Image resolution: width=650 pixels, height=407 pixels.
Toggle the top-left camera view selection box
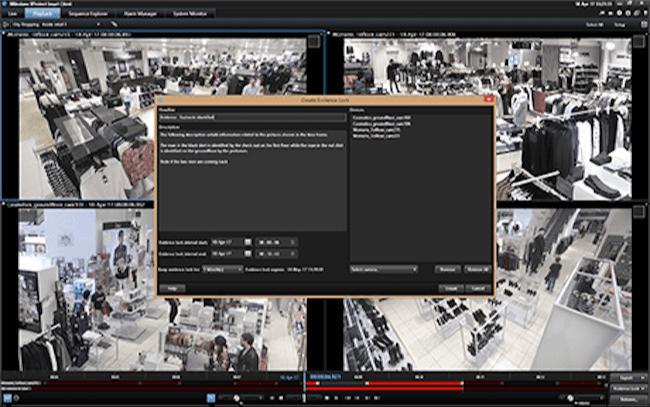click(x=314, y=41)
